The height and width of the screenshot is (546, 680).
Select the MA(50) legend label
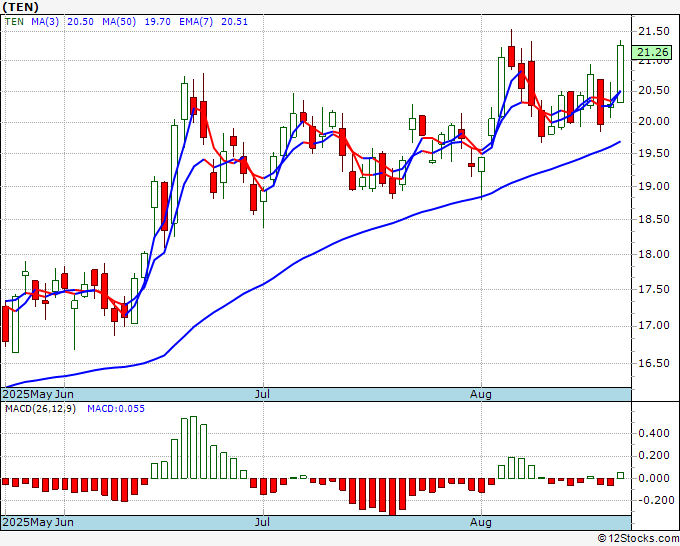click(119, 22)
